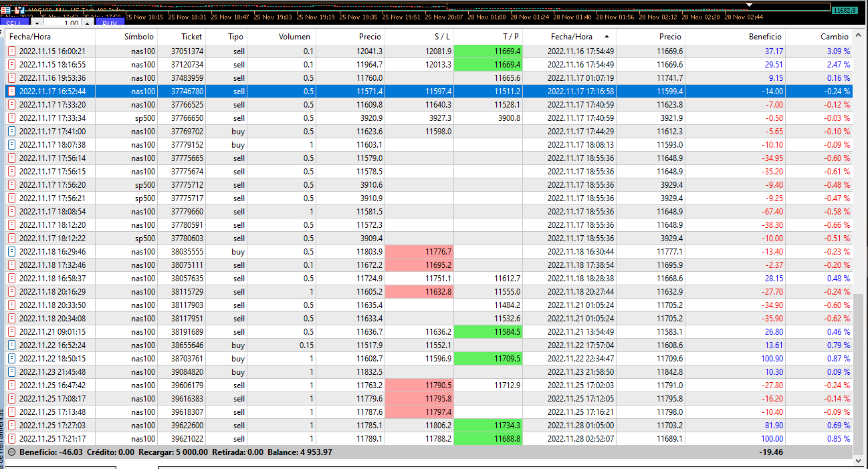Viewport: 868px width, 469px height.
Task: Click the sp500 symbol of ticket 37775712
Action: tap(144, 184)
